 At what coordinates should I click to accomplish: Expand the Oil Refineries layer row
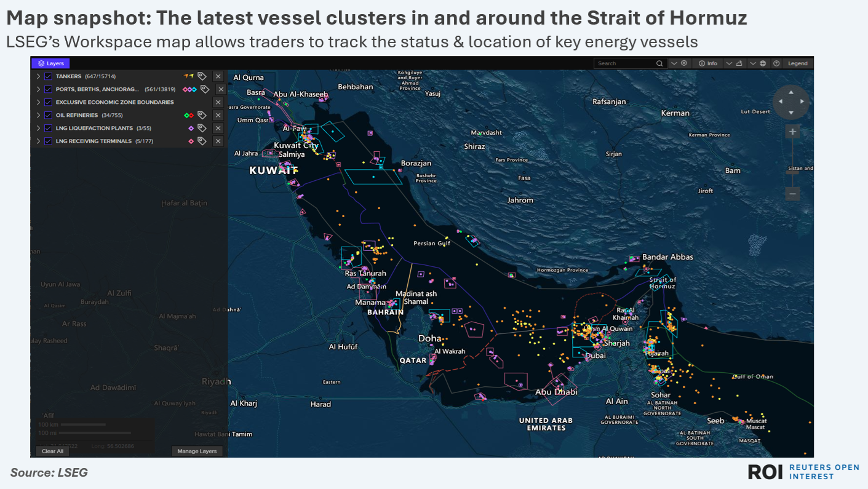[38, 115]
